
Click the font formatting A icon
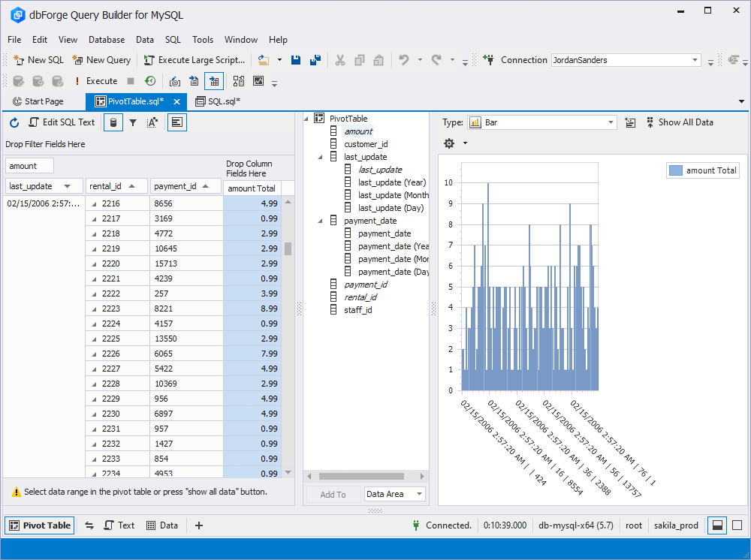(152, 122)
